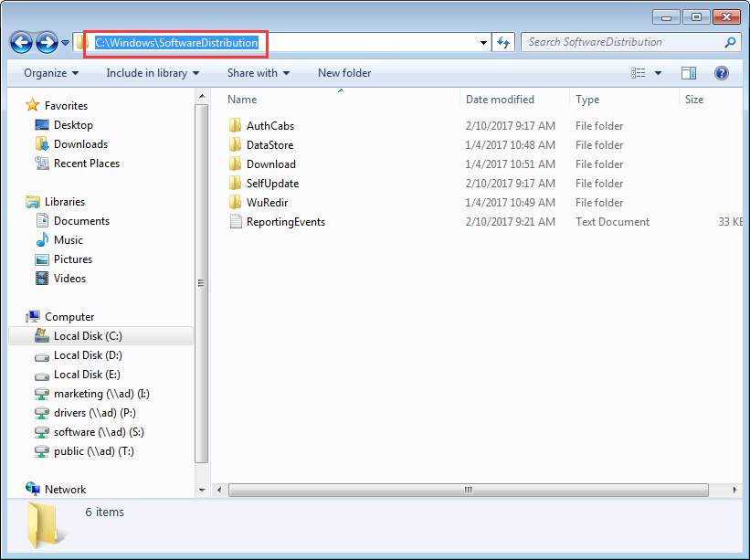Select the AuthCabs folder icon

coord(236,126)
